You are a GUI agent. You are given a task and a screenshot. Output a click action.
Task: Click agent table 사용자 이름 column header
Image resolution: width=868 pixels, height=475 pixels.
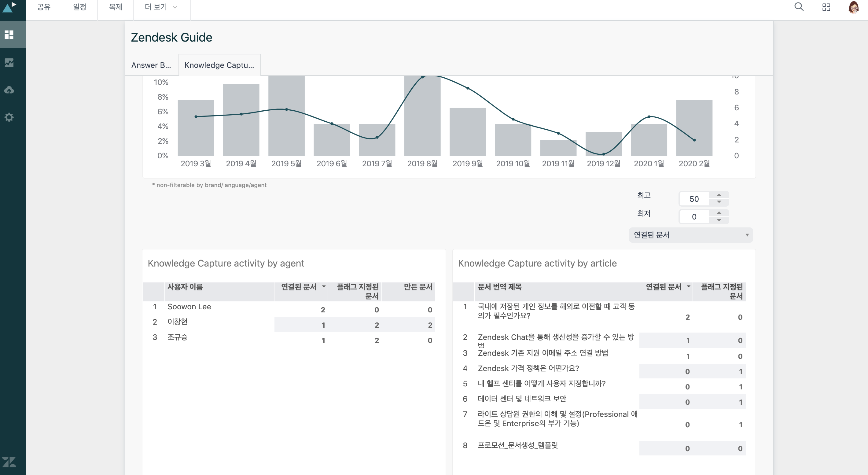pos(219,291)
